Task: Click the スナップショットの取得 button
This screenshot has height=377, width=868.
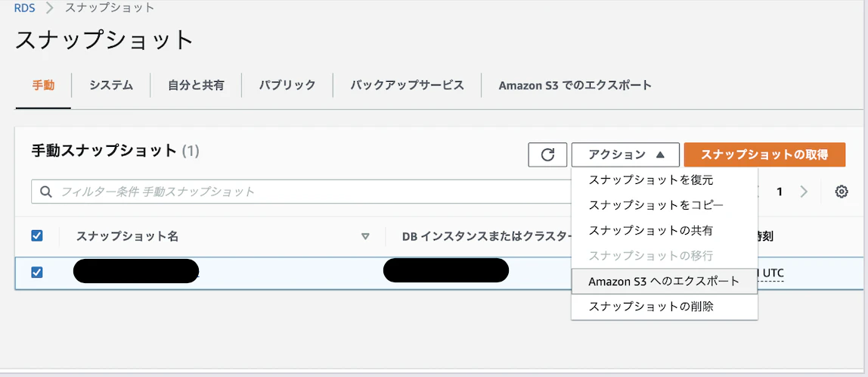Action: (764, 154)
